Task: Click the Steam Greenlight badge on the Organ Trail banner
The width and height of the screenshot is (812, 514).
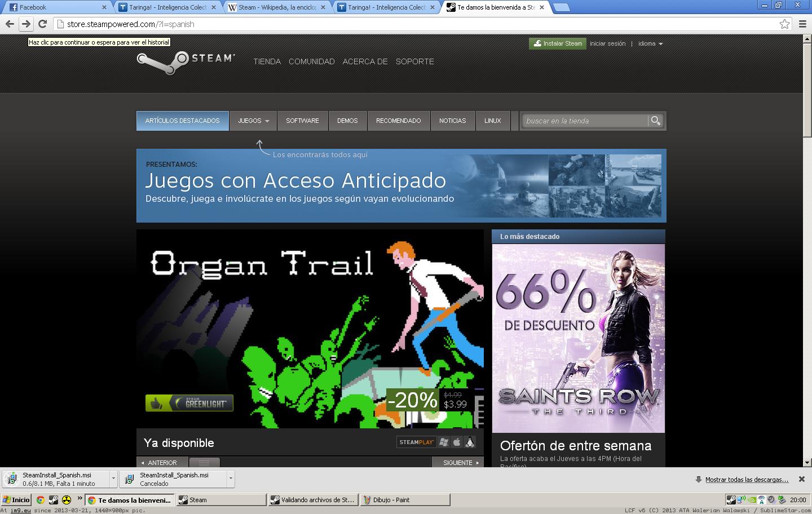Action: click(x=189, y=403)
